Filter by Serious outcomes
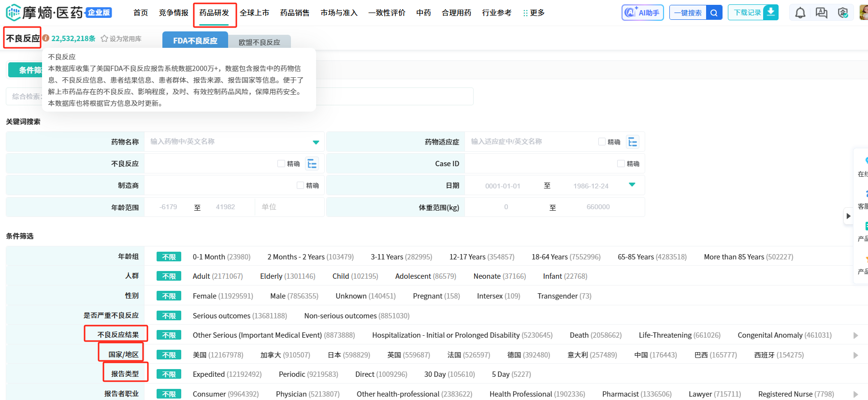 click(221, 316)
